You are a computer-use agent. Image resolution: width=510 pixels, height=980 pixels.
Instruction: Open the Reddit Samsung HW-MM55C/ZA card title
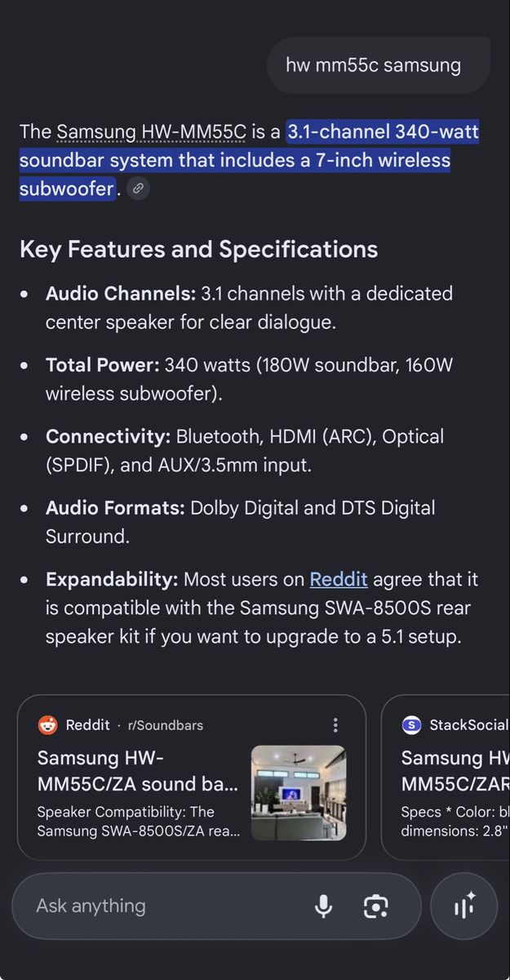[x=138, y=772]
